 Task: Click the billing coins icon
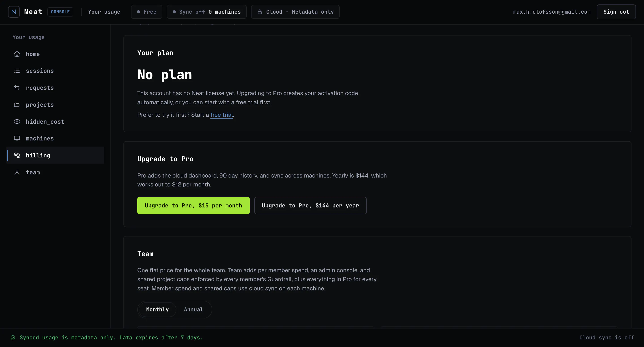click(17, 155)
